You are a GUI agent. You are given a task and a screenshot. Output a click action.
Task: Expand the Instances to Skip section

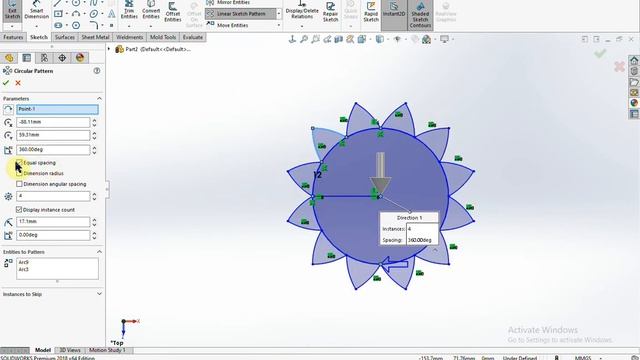pyautogui.click(x=99, y=294)
